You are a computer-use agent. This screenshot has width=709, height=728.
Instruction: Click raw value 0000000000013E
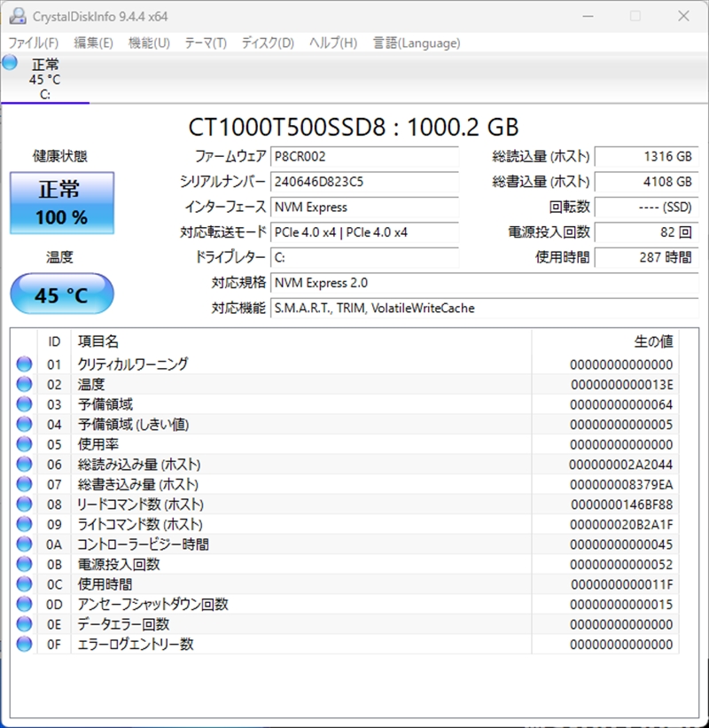coord(622,385)
